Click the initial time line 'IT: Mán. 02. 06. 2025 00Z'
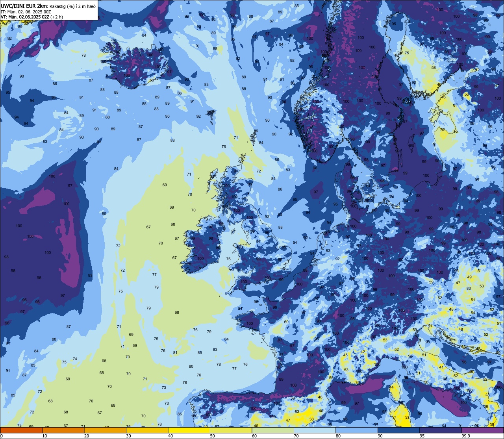This screenshot has height=439, width=504. 26,11
